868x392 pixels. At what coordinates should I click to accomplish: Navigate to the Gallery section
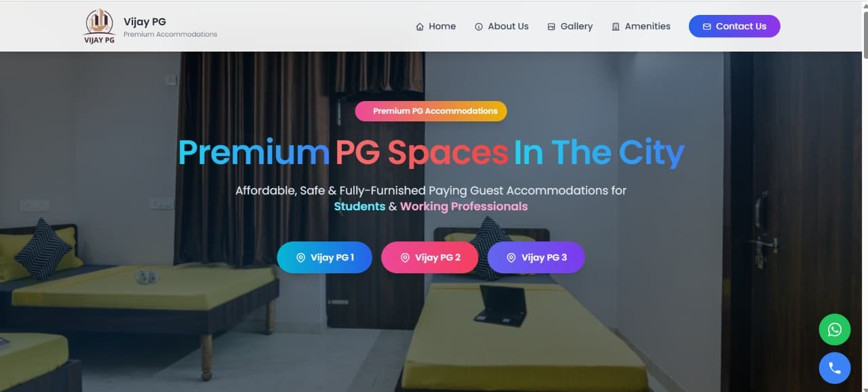(x=570, y=26)
